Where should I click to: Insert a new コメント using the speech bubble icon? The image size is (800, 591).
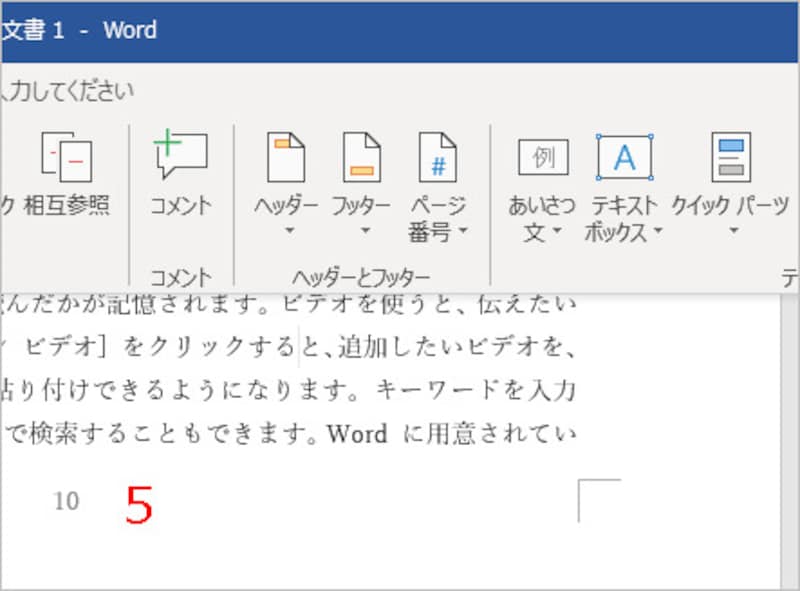(x=181, y=156)
